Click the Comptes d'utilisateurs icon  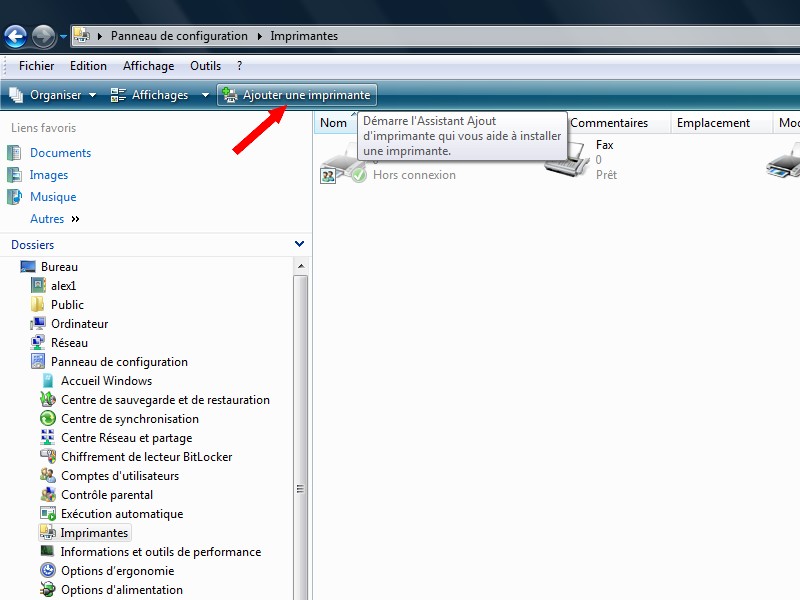click(x=47, y=476)
